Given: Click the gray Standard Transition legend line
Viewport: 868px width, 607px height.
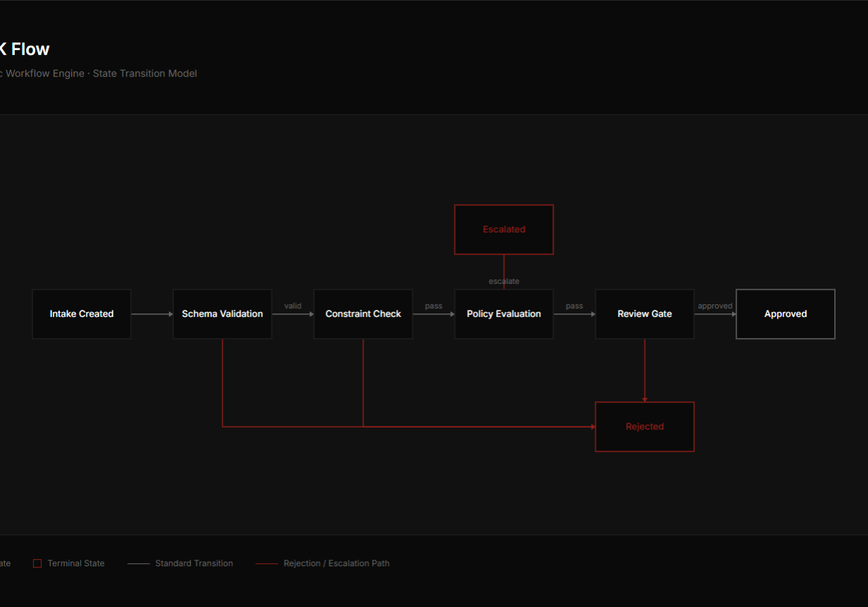Looking at the screenshot, I should pyautogui.click(x=139, y=564).
